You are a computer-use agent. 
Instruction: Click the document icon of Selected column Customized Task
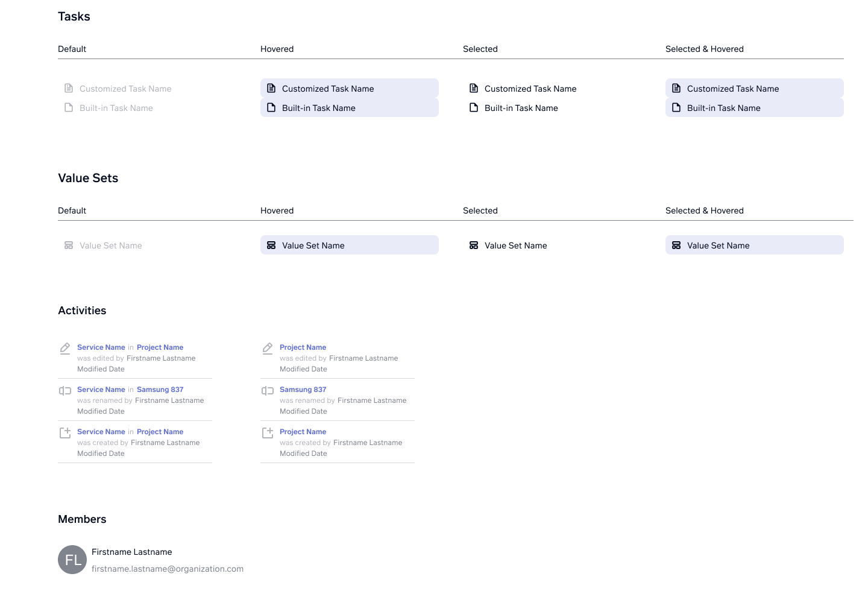[x=474, y=88]
